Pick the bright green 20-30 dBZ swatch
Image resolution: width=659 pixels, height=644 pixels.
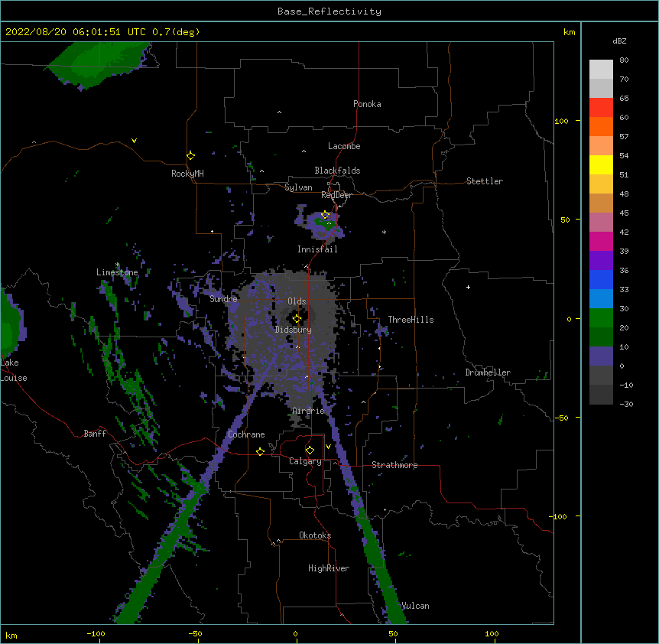(x=601, y=318)
